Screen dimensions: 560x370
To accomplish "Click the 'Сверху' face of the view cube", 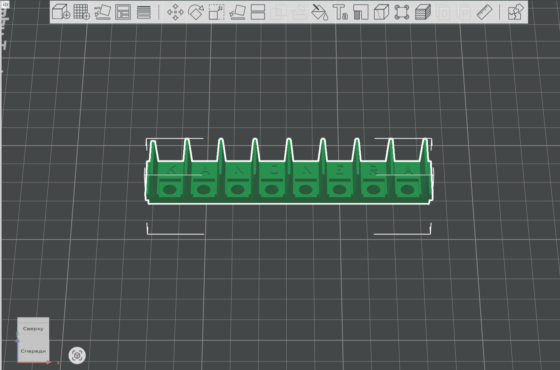I will pyautogui.click(x=33, y=329).
